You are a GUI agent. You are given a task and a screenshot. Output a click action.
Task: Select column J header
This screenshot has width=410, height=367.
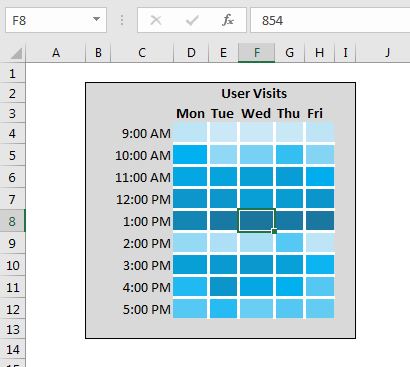click(387, 53)
